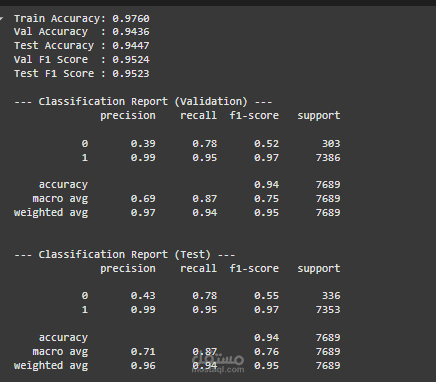Viewport: 436px width, 382px height.
Task: Select the Test Accuracy value 0.9447
Action: pyautogui.click(x=131, y=45)
